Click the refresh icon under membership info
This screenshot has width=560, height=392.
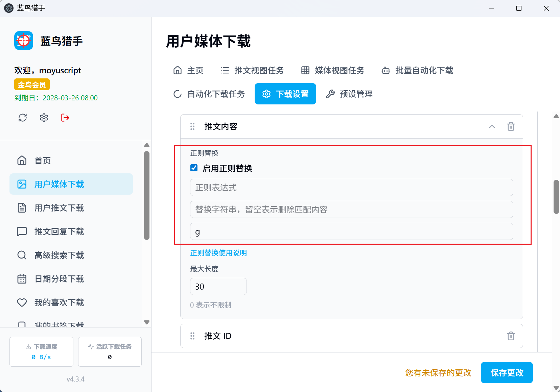coord(23,118)
